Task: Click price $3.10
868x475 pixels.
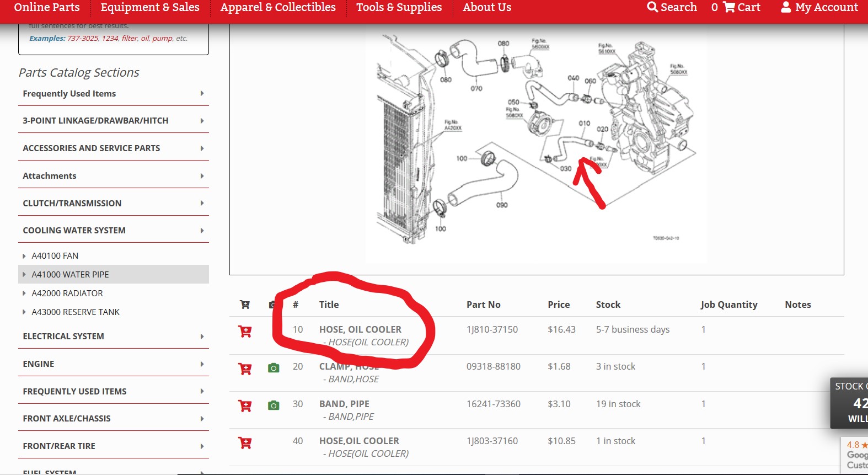Action: coord(559,404)
